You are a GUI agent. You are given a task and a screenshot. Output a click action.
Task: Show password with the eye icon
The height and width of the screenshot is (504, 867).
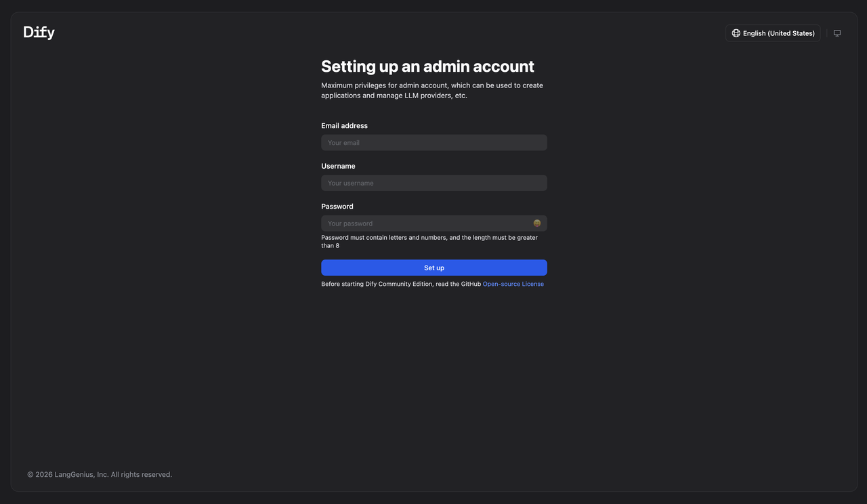(537, 224)
